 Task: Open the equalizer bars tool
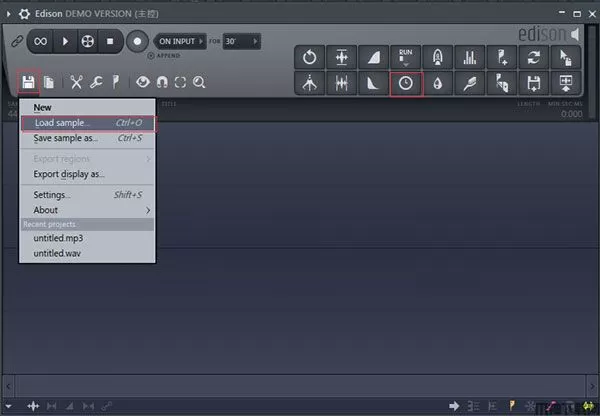470,57
